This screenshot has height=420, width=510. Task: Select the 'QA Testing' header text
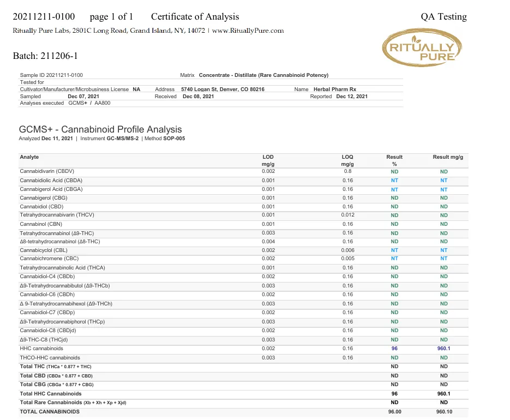point(443,16)
